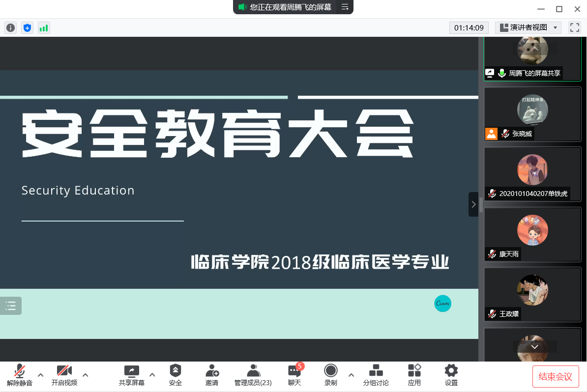The width and height of the screenshot is (587, 392).
Task: Click the Invite (邀请) icon
Action: pyautogui.click(x=212, y=375)
